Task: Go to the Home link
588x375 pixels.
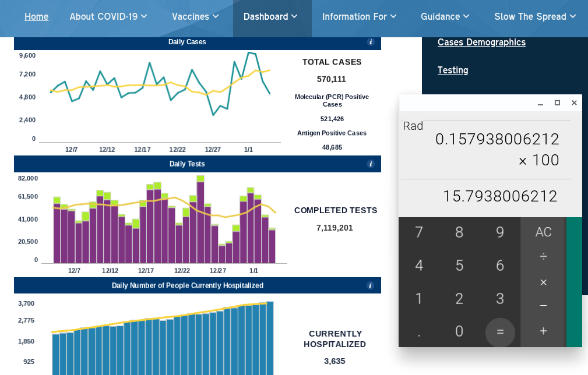Action: click(36, 16)
